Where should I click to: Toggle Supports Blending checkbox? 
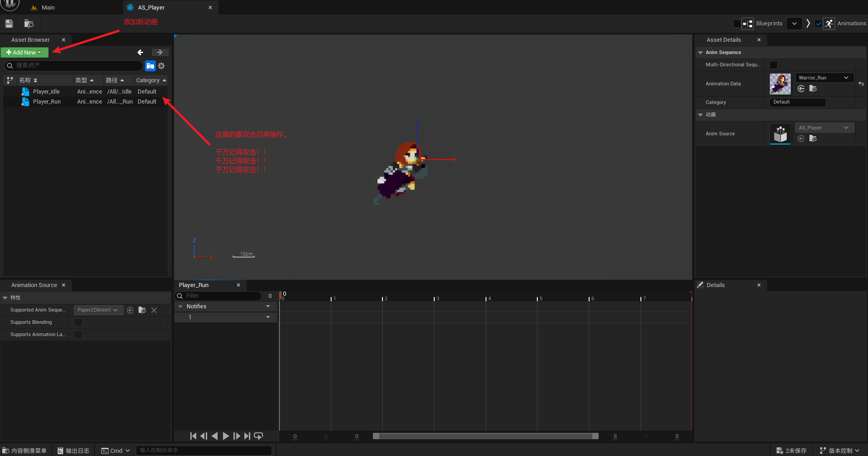coord(78,322)
